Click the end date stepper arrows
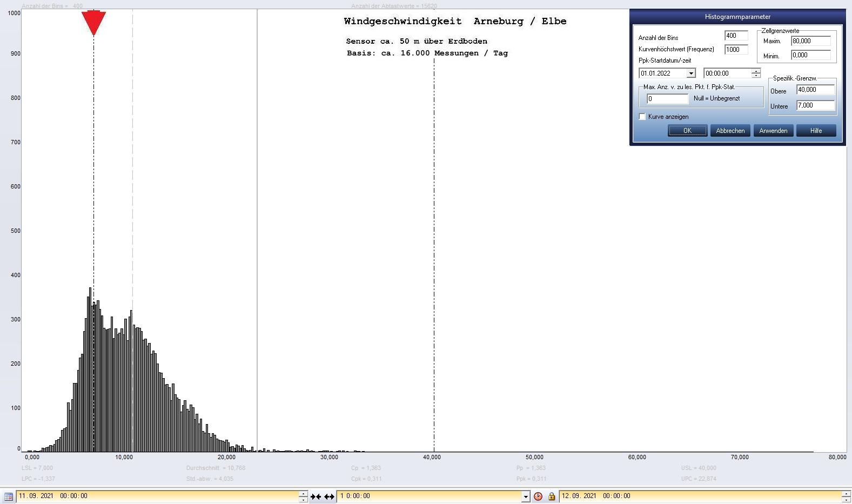This screenshot has height=504, width=852. tap(846, 496)
